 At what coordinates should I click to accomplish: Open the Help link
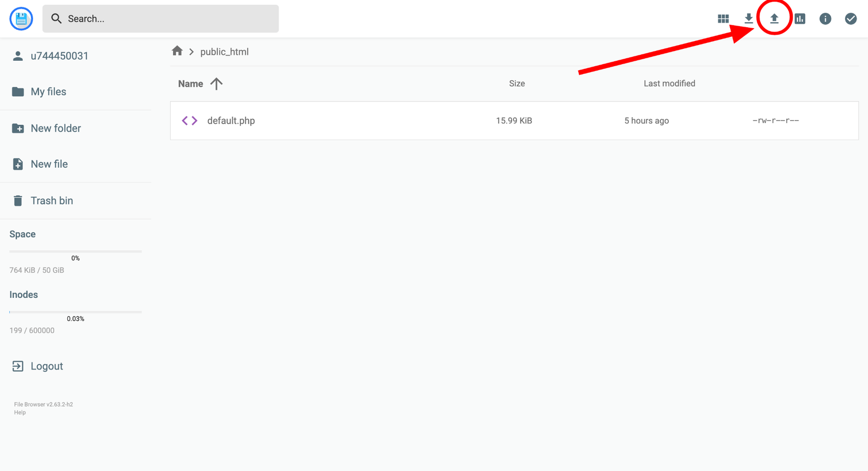pyautogui.click(x=20, y=412)
